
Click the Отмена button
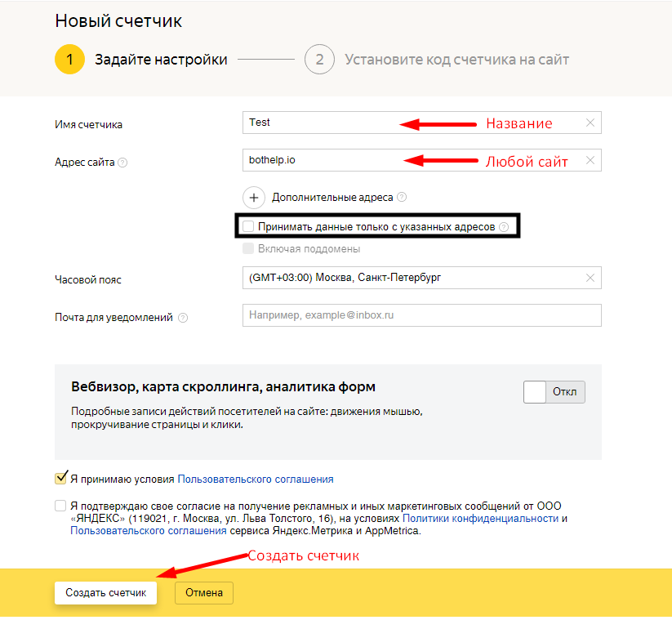pos(204,593)
